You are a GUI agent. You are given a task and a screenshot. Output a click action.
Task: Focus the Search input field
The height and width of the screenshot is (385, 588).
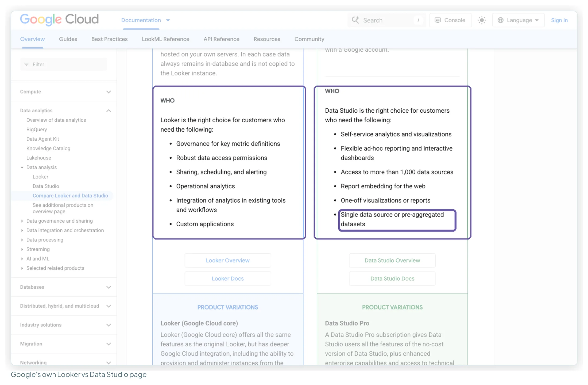(x=386, y=20)
